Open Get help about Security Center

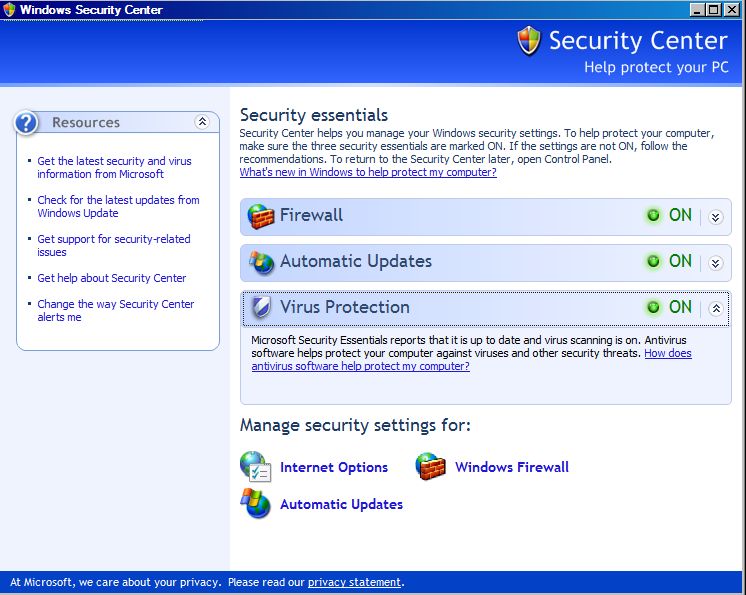point(112,278)
